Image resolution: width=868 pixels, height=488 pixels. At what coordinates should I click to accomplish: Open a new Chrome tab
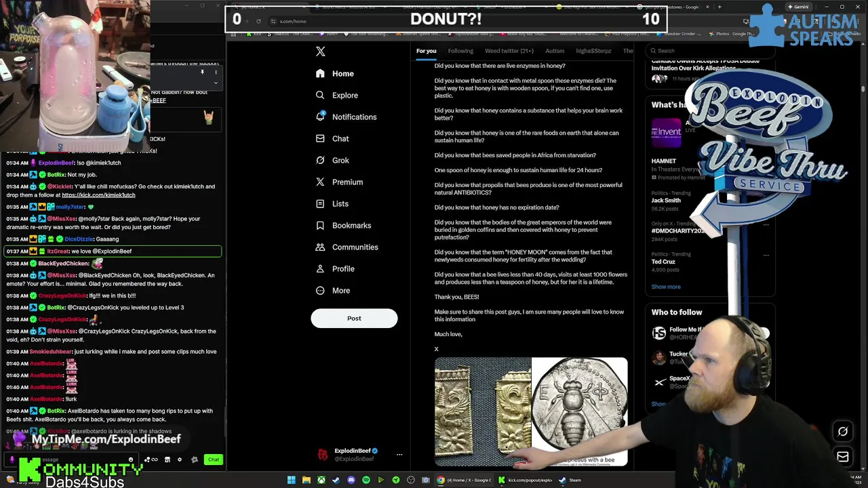point(719,7)
